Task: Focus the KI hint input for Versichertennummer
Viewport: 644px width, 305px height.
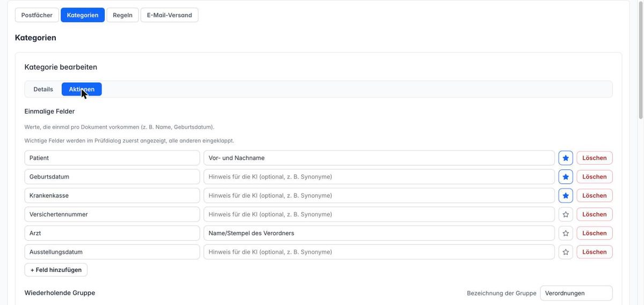Action: [379, 214]
